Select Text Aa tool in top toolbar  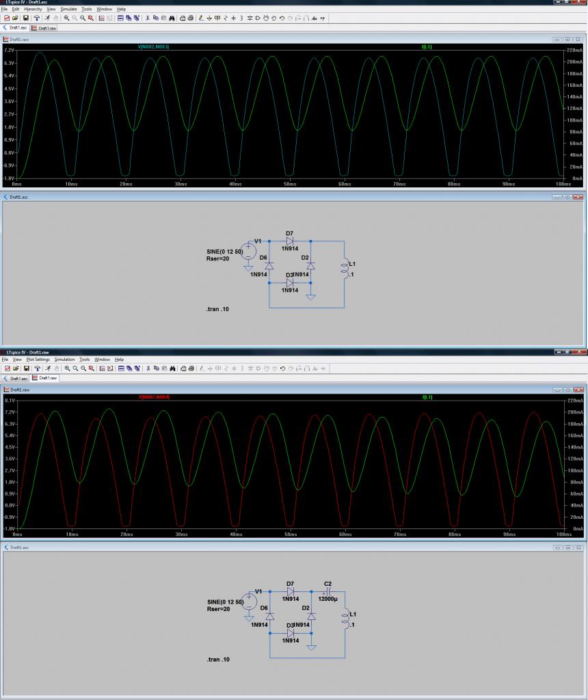315,18
